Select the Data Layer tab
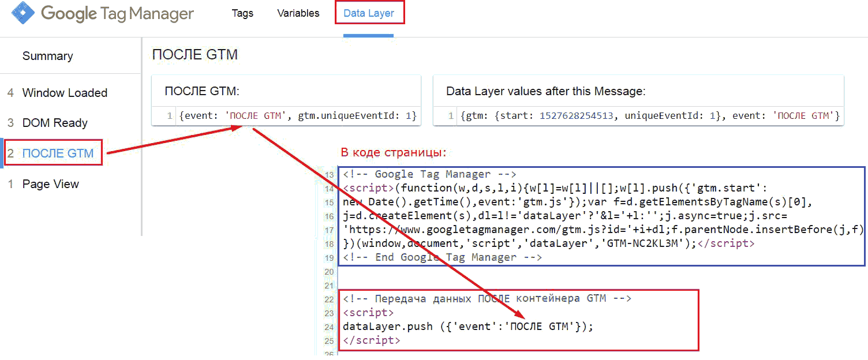Image resolution: width=868 pixels, height=360 pixels. click(x=369, y=13)
